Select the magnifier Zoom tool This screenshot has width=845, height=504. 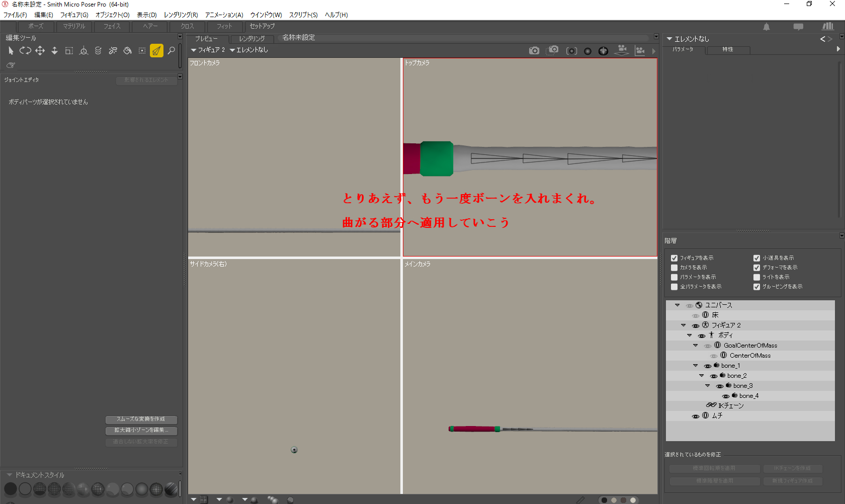click(172, 51)
